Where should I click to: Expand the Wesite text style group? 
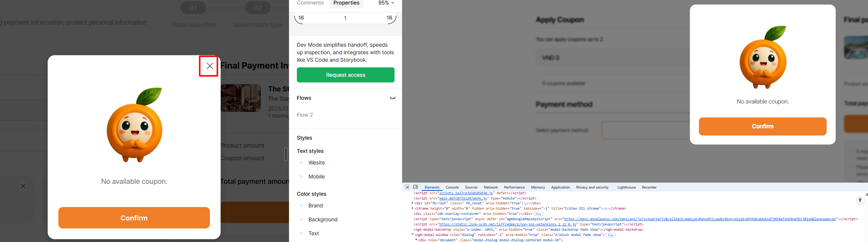point(301,163)
